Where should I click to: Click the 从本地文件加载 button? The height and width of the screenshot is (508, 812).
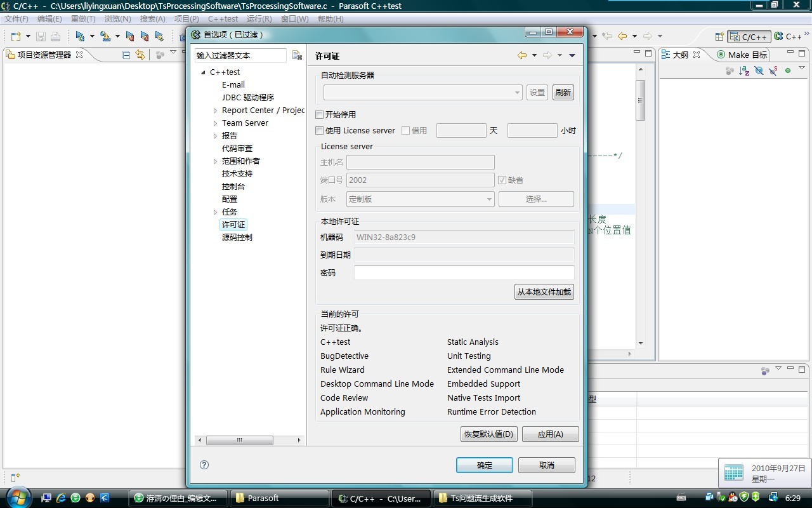(x=544, y=292)
